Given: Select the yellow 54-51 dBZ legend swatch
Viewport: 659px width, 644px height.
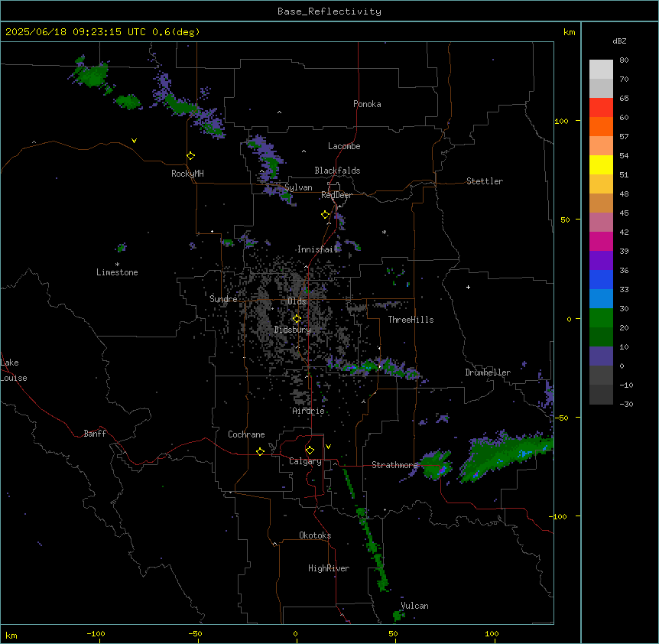Looking at the screenshot, I should pyautogui.click(x=601, y=164).
